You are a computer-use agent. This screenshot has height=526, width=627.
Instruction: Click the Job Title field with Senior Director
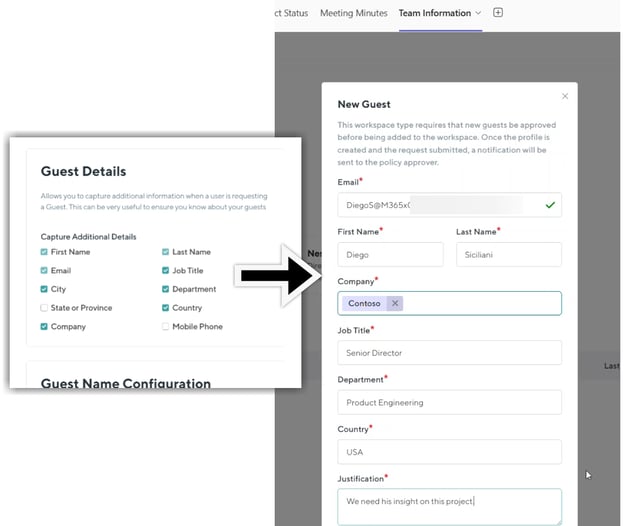(449, 353)
